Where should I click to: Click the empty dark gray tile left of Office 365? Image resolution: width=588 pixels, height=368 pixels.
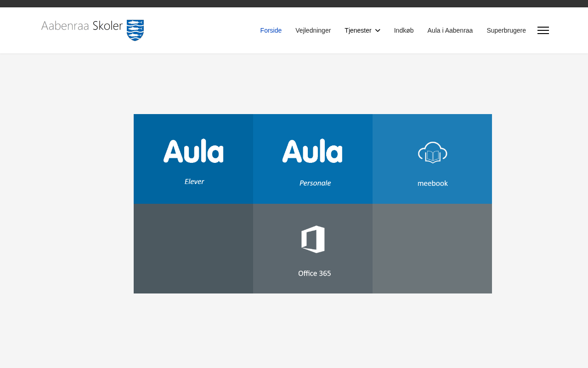193,248
